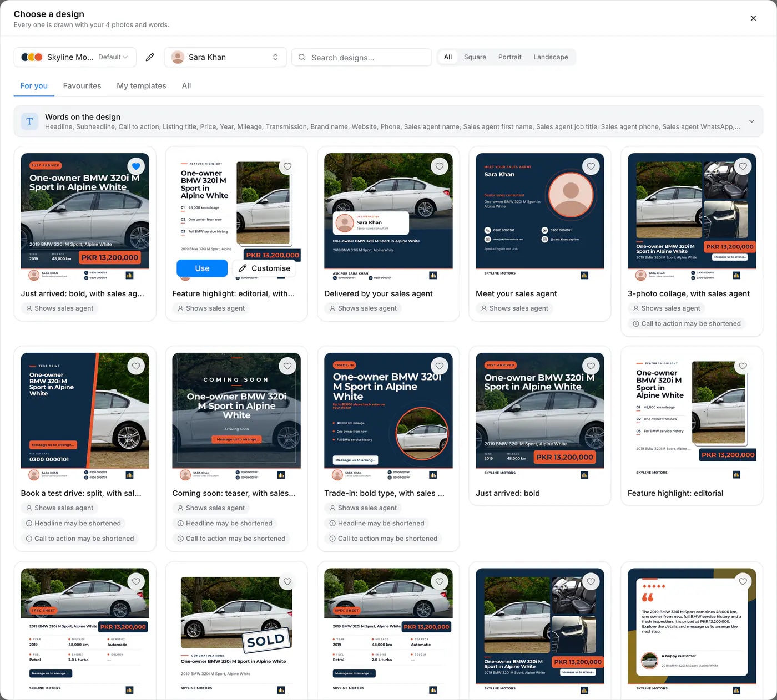This screenshot has width=777, height=700.
Task: Click the Choose a design heading
Action: pyautogui.click(x=49, y=14)
